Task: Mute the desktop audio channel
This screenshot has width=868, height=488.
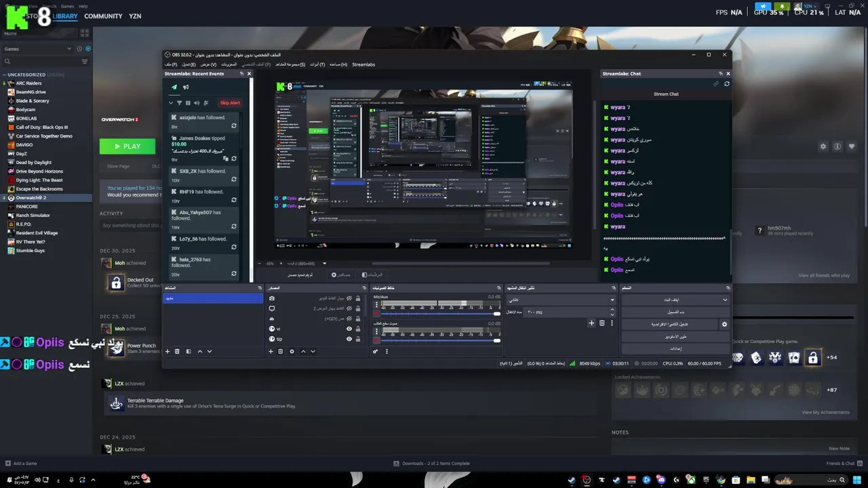Action: click(x=376, y=340)
